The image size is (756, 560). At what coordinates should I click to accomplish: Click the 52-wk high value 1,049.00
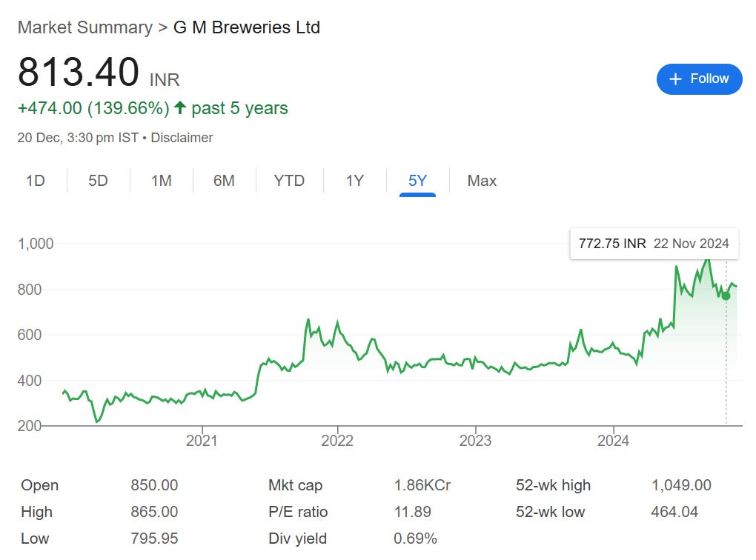tap(681, 485)
